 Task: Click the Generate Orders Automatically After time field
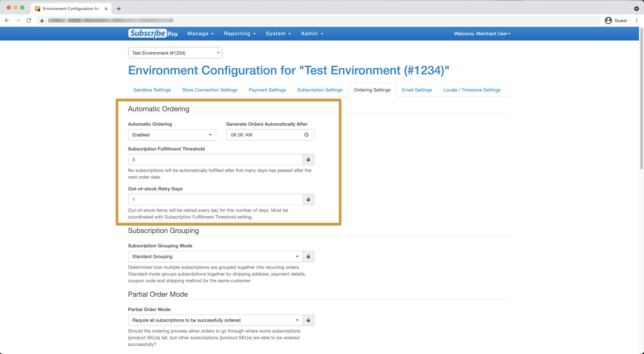(270, 135)
